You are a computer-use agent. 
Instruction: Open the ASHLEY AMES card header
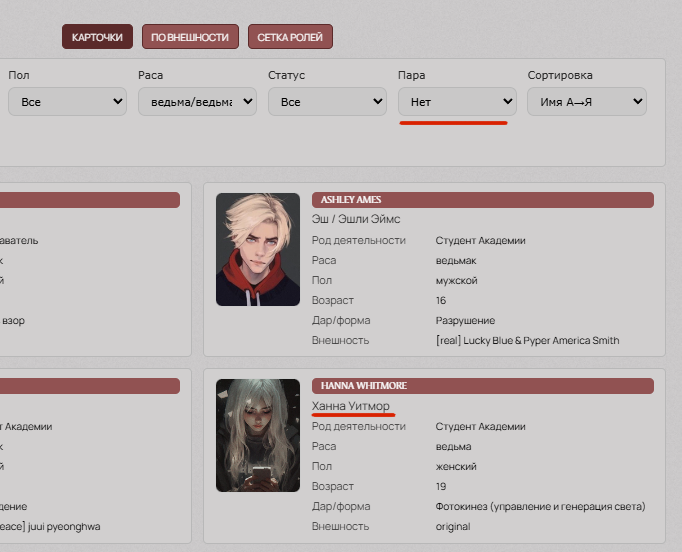point(483,200)
